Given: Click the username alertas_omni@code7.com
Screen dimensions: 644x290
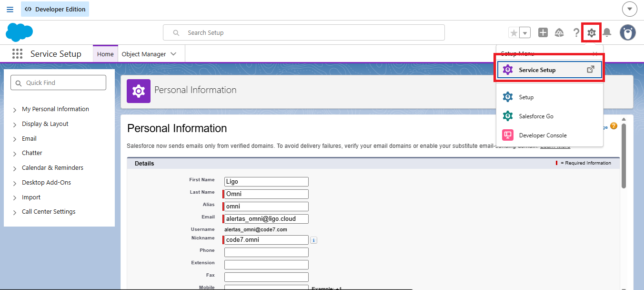Looking at the screenshot, I should coord(256,229).
